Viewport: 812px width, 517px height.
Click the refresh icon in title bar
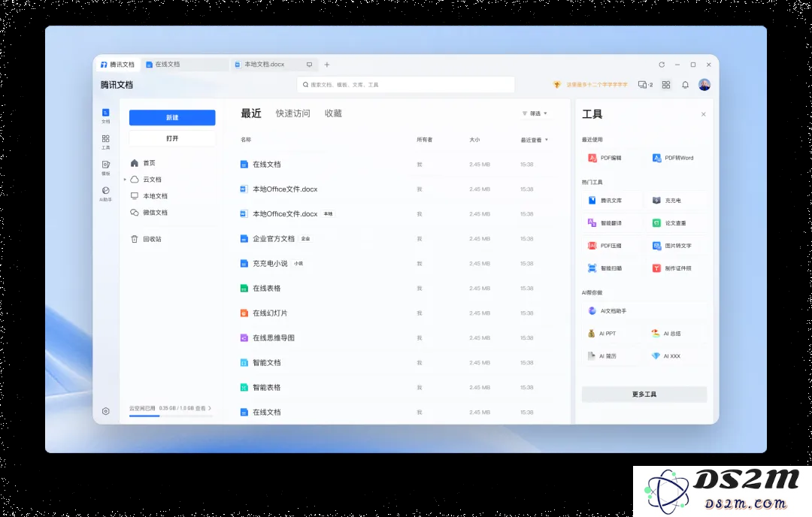pos(662,65)
